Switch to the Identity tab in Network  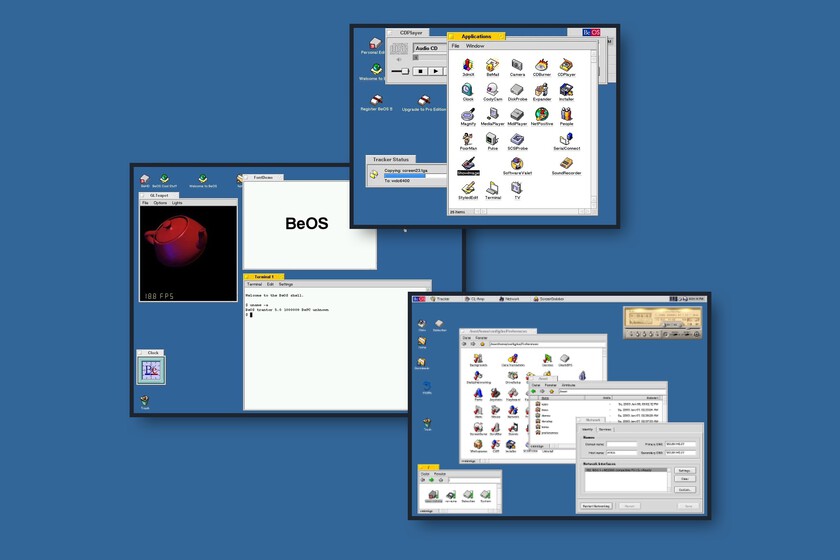(588, 429)
